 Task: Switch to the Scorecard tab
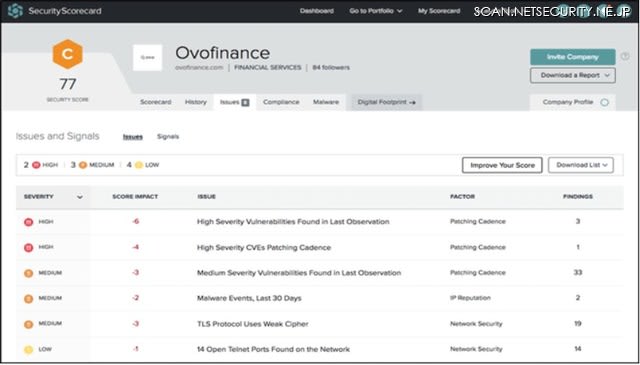tap(156, 102)
